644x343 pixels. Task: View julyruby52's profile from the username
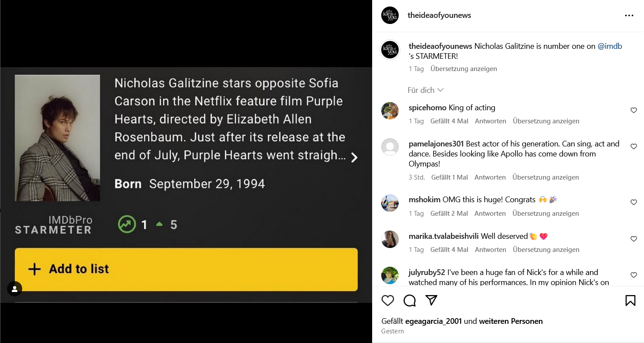click(x=427, y=272)
